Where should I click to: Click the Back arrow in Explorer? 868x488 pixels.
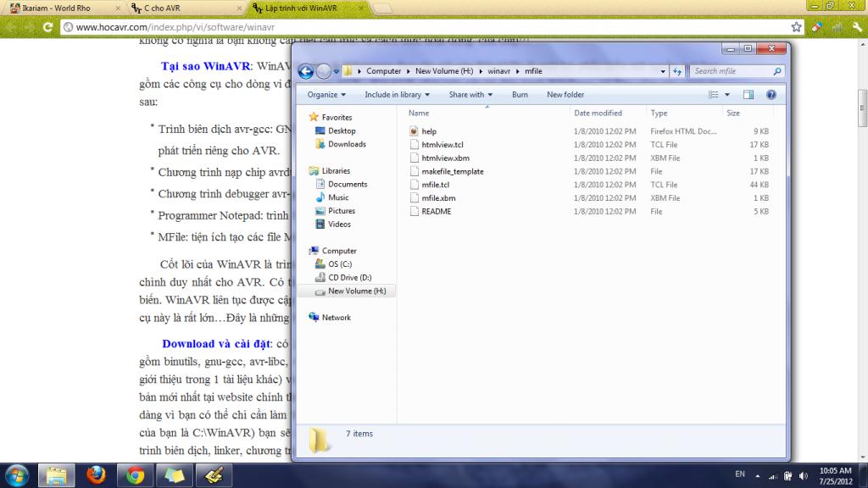(306, 71)
